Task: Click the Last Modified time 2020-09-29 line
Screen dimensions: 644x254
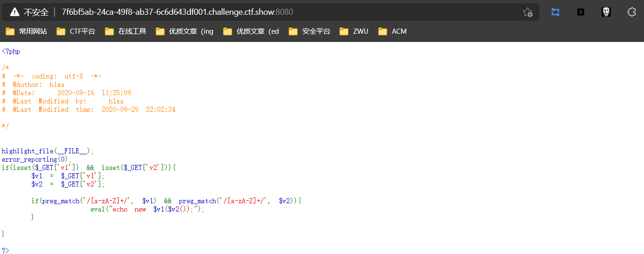Action: tap(89, 109)
